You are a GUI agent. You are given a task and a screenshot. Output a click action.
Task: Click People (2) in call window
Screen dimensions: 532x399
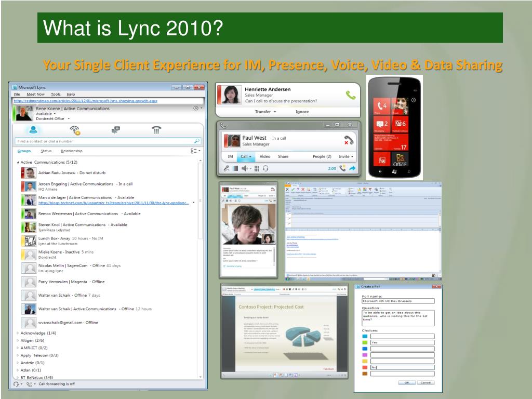pyautogui.click(x=322, y=156)
